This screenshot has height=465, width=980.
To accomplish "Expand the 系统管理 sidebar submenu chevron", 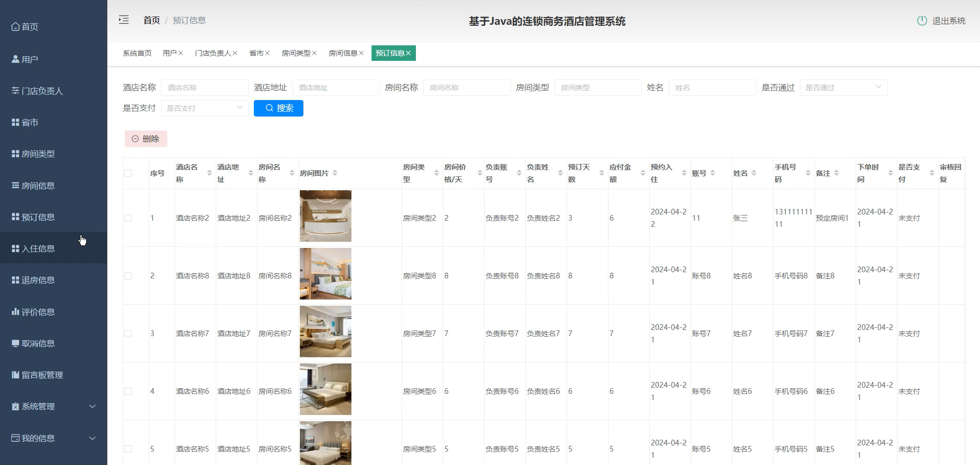I will click(92, 406).
